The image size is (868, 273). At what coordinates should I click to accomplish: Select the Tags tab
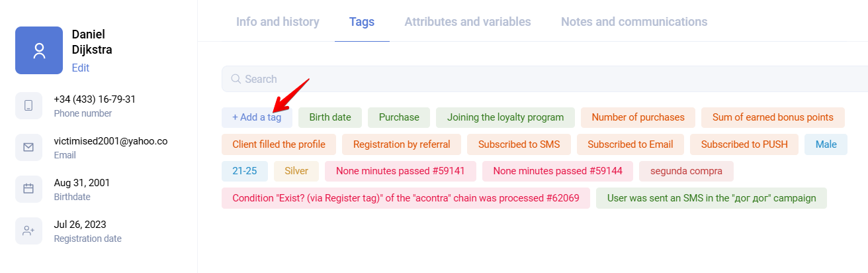(362, 22)
